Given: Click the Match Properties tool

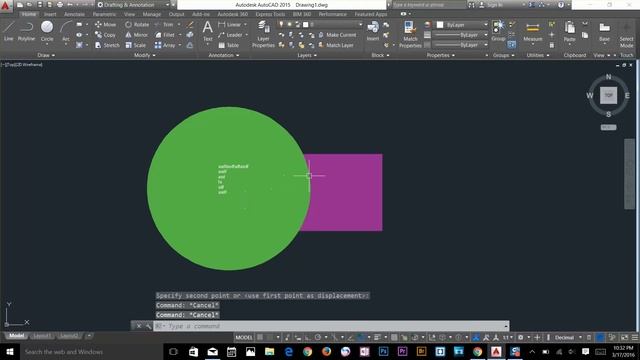Looking at the screenshot, I should tap(410, 34).
